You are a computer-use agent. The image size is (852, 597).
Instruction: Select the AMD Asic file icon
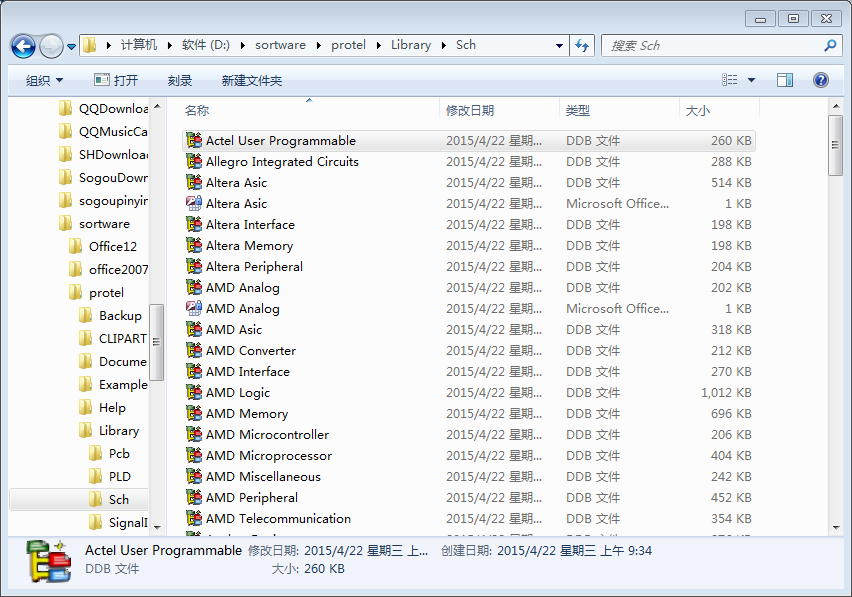[x=194, y=330]
